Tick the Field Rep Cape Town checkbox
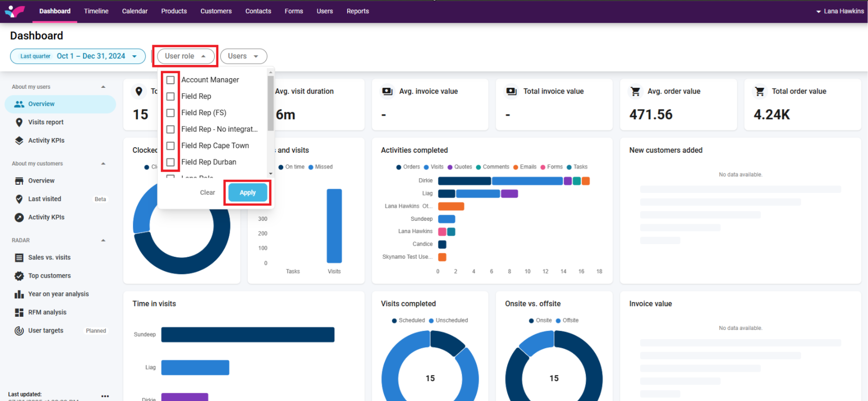This screenshot has height=401, width=868. click(x=171, y=146)
